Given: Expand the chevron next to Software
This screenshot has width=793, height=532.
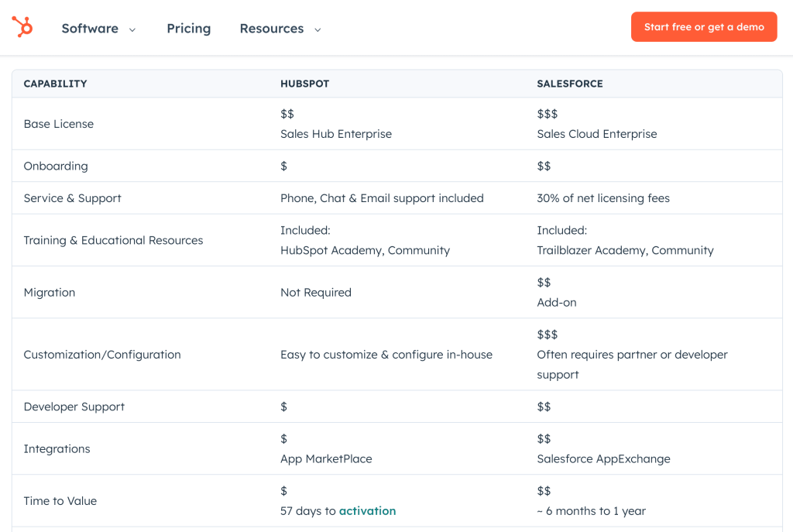Looking at the screenshot, I should coord(132,30).
